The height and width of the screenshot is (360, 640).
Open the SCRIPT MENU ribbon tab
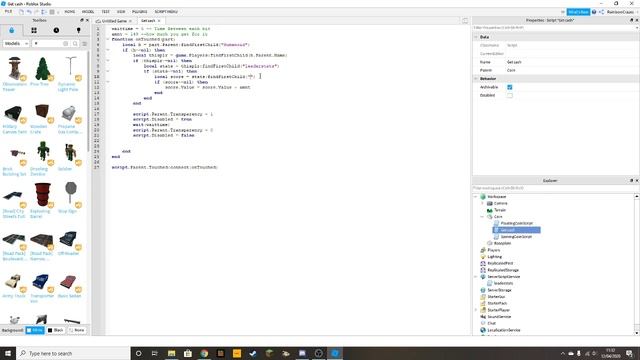(166, 12)
